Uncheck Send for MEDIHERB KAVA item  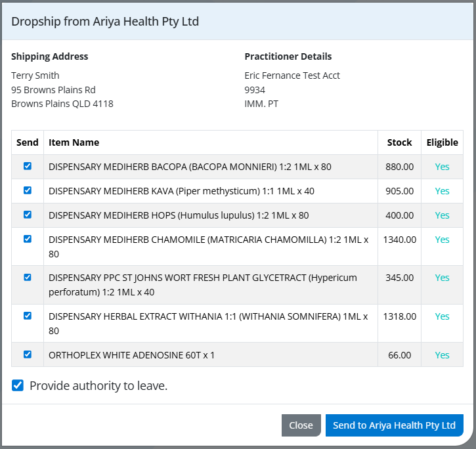tap(28, 190)
